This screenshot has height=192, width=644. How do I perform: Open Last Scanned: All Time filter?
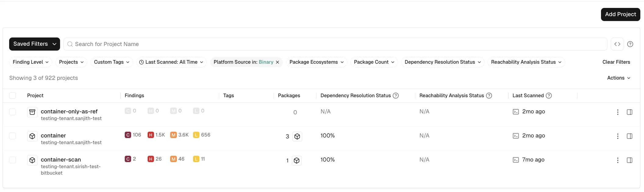pyautogui.click(x=171, y=62)
